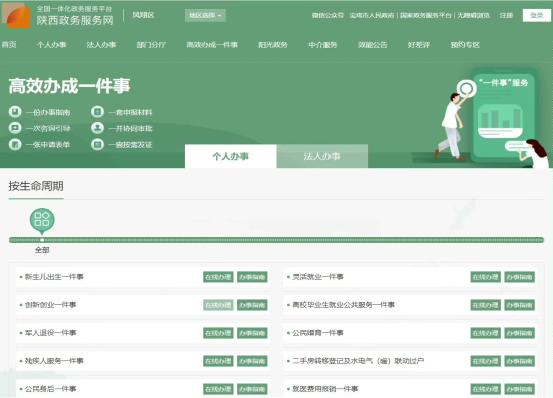553x398 pixels.
Task: Click 在线办理 for 就医费用报销一件事
Action: [485, 389]
